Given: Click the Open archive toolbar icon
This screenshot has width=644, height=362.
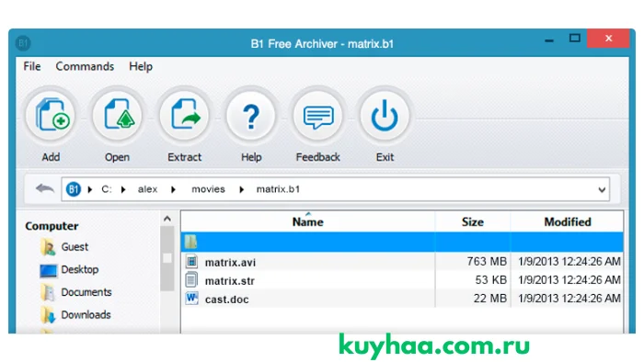Looking at the screenshot, I should (118, 116).
